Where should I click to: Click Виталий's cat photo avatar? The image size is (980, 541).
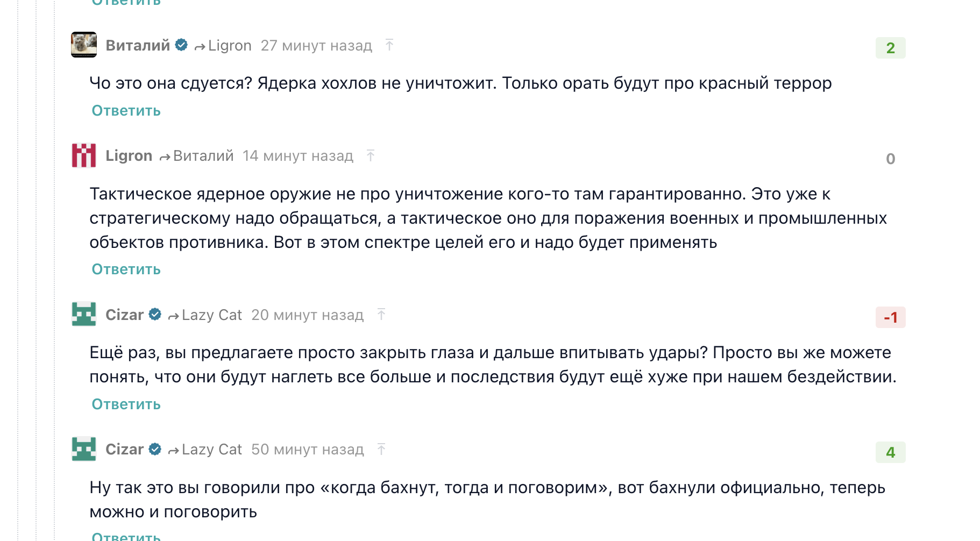[x=84, y=45]
